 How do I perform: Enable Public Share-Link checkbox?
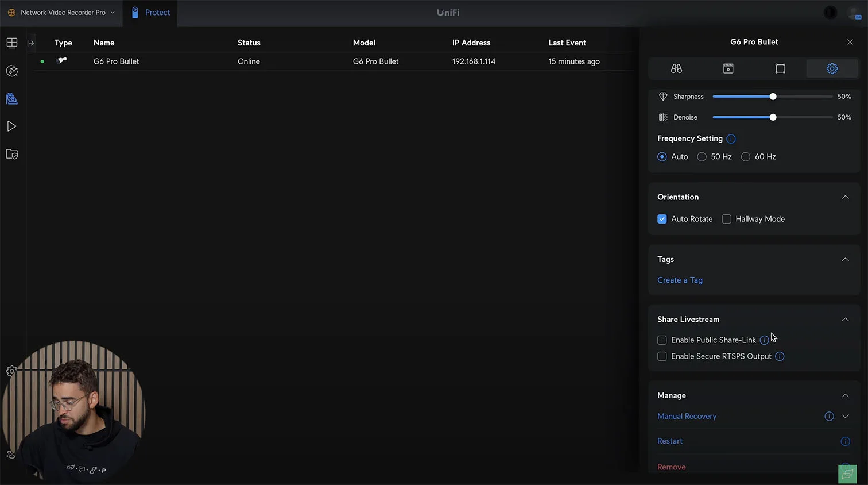662,340
